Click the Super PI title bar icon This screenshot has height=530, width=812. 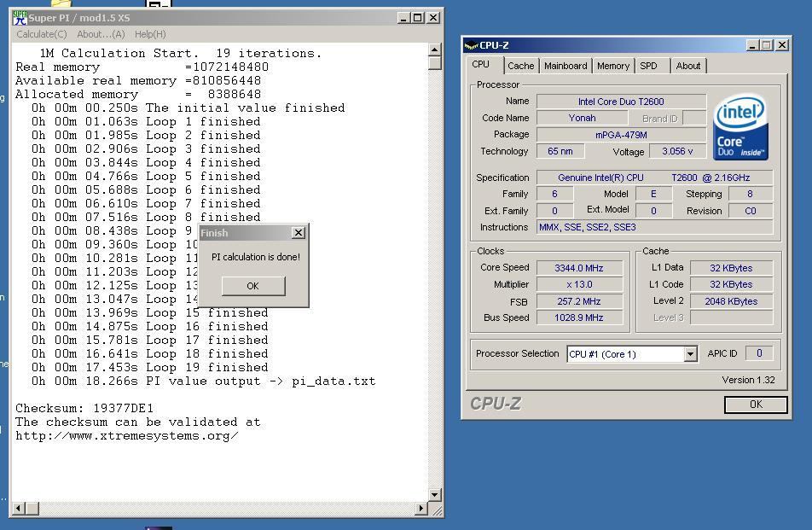point(20,18)
